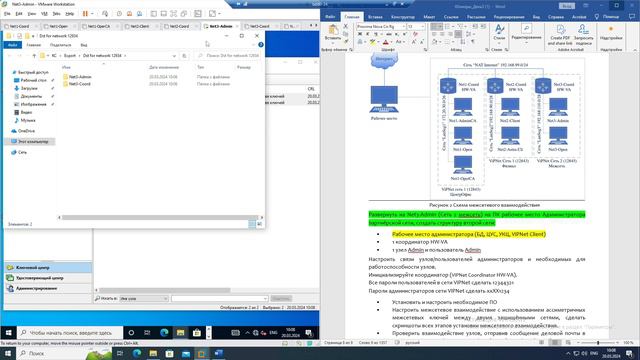Open Explorer's Файл tab
This screenshot has height=360, width=640.
click(13, 45)
